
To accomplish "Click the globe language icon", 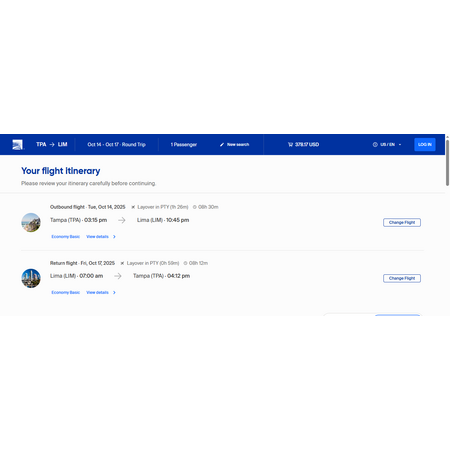I will [x=375, y=144].
